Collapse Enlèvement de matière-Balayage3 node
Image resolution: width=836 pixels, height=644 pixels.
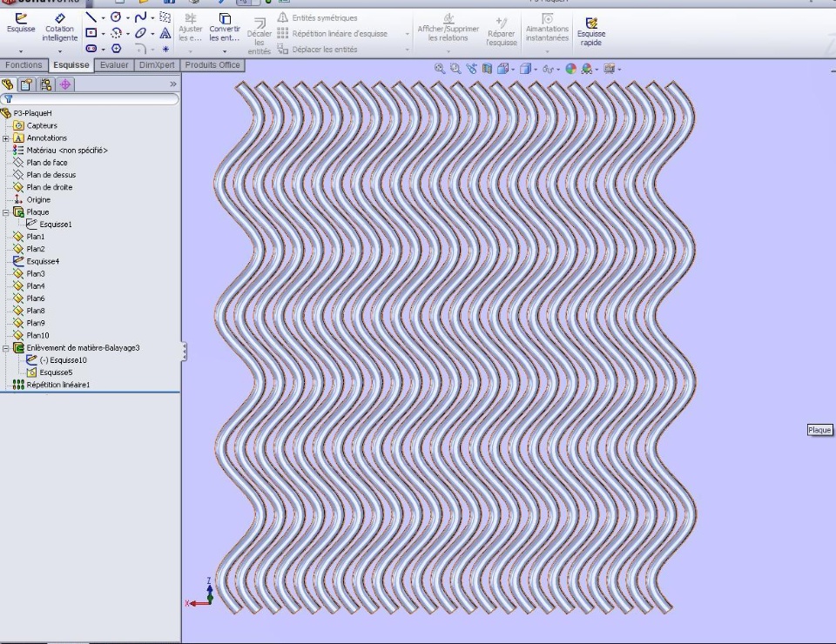6,348
